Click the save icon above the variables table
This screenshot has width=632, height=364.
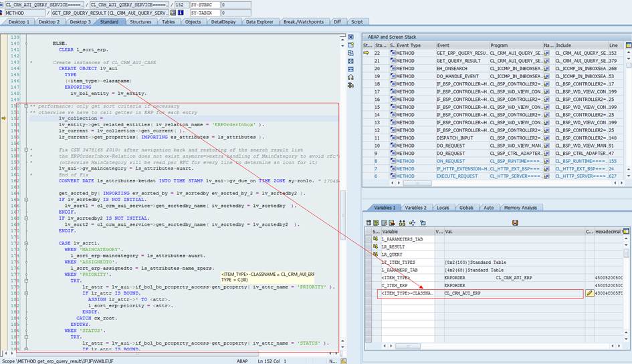click(x=515, y=222)
